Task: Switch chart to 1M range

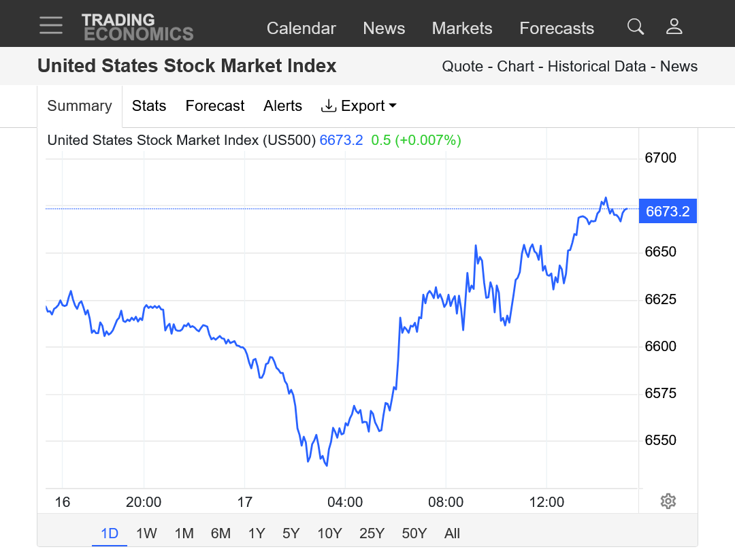Action: pyautogui.click(x=184, y=533)
